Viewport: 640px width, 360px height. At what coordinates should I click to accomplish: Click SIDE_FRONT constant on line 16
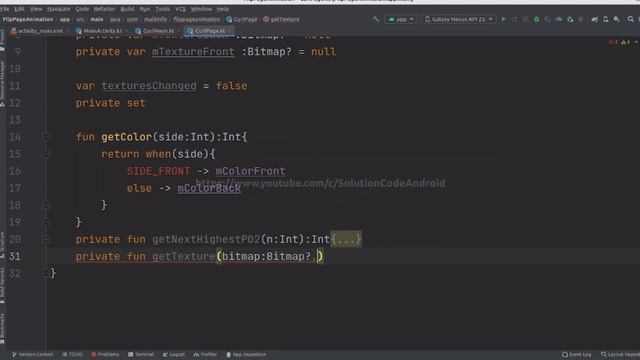158,171
